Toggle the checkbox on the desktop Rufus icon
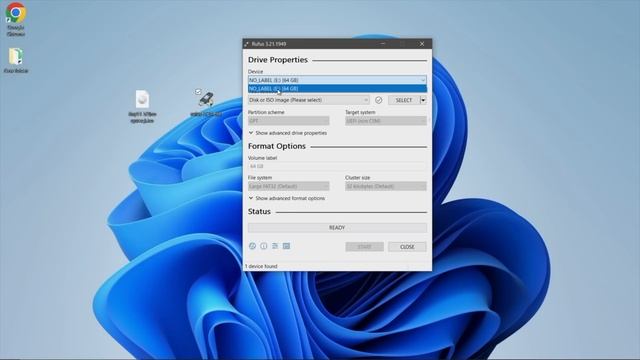 [198, 91]
